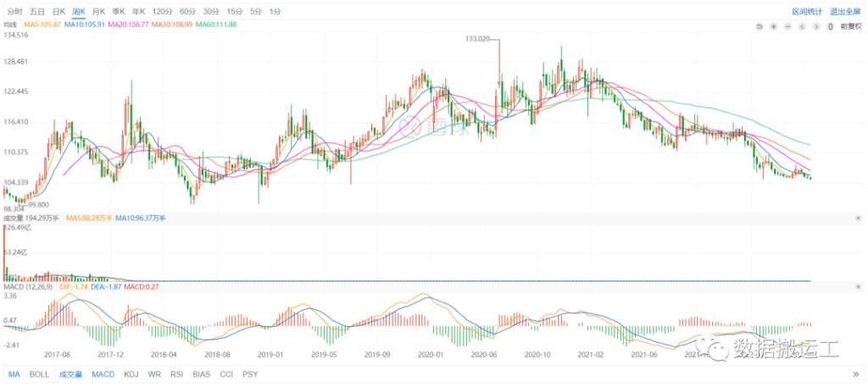Select the 分时 intraday tab
Image resolution: width=868 pixels, height=387 pixels.
point(14,11)
